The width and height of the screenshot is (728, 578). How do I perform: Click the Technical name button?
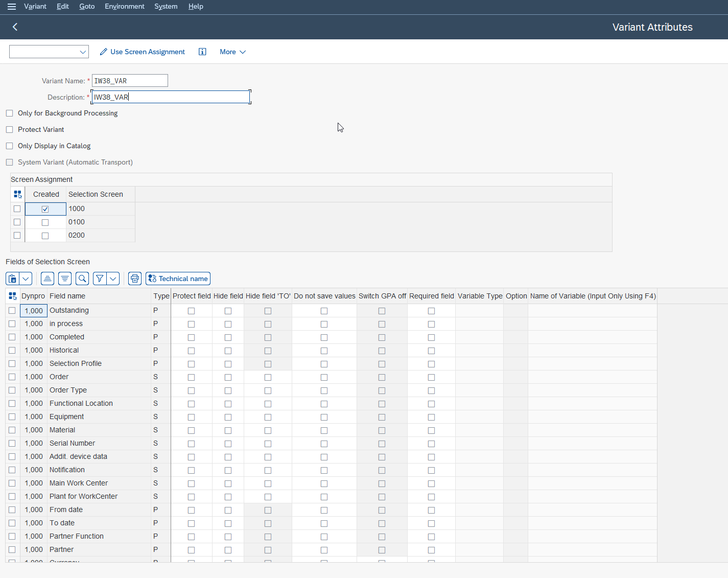coord(178,279)
